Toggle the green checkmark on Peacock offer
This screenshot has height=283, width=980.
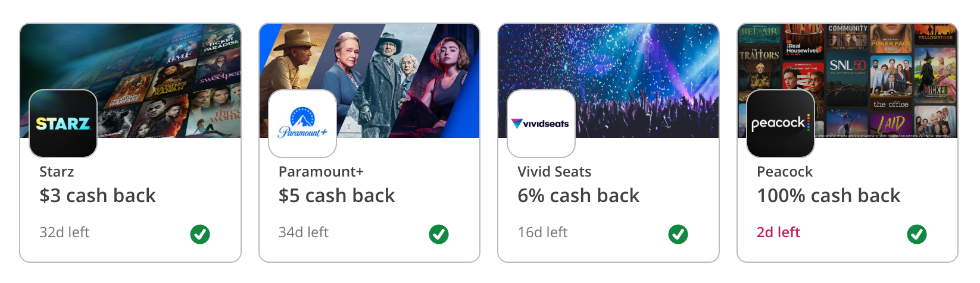coord(917,234)
